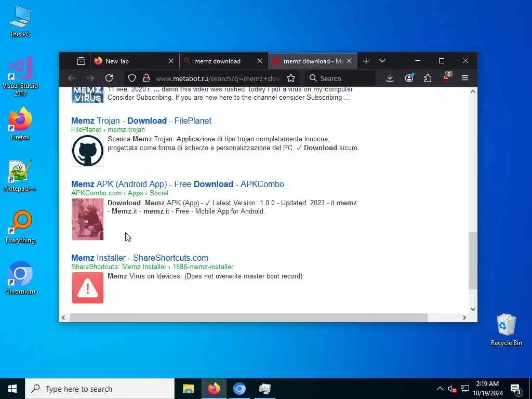Select the Firefox desktop shortcut

(20, 124)
